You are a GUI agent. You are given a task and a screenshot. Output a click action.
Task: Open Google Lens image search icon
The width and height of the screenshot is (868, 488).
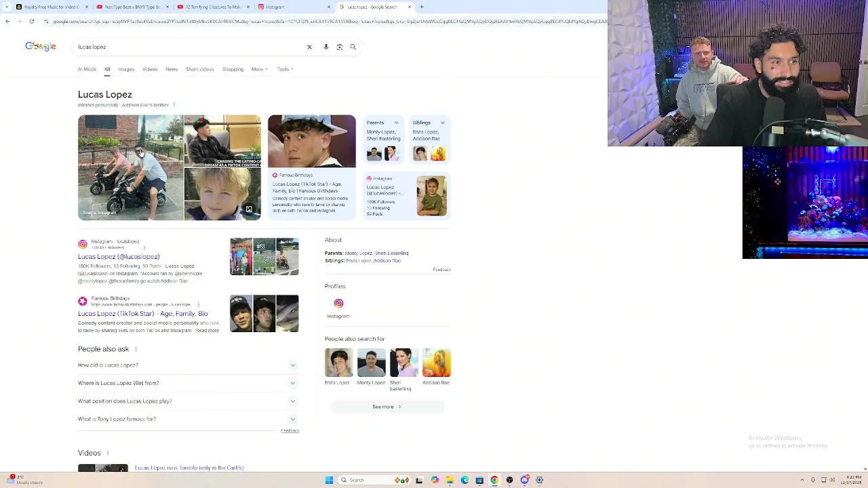point(340,47)
